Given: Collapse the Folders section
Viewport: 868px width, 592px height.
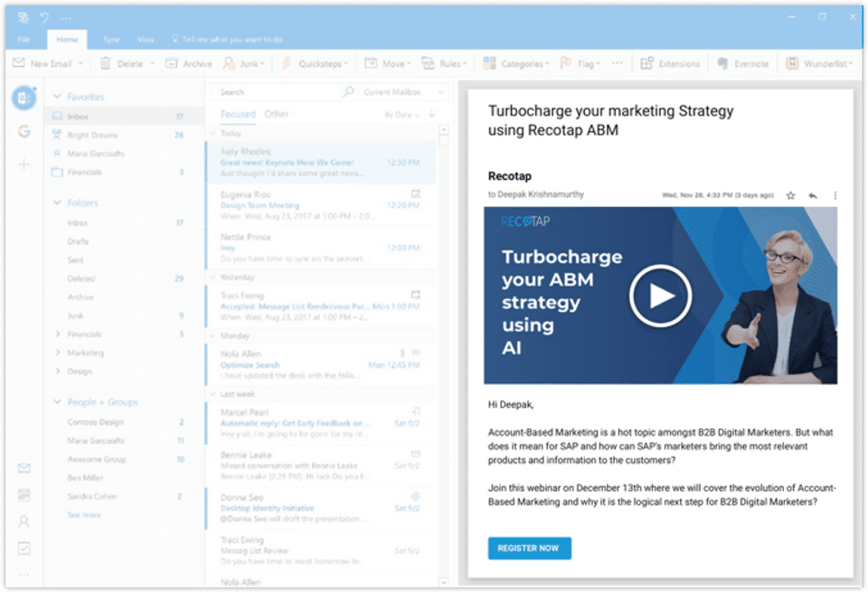Looking at the screenshot, I should 56,202.
